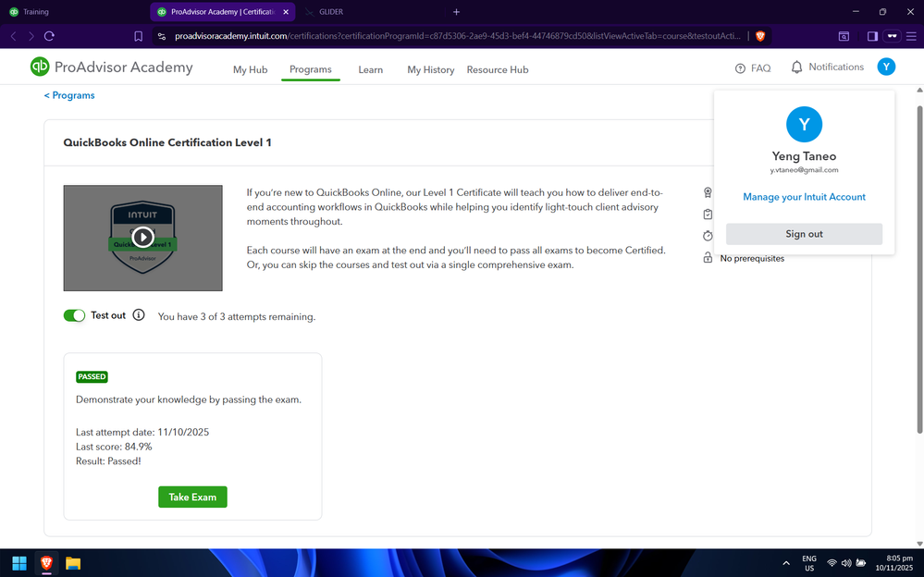Open a new browser tab
The width and height of the screenshot is (924, 577).
(456, 12)
